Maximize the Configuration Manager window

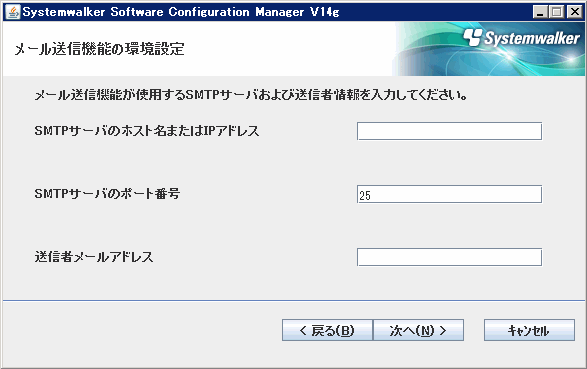[557, 12]
